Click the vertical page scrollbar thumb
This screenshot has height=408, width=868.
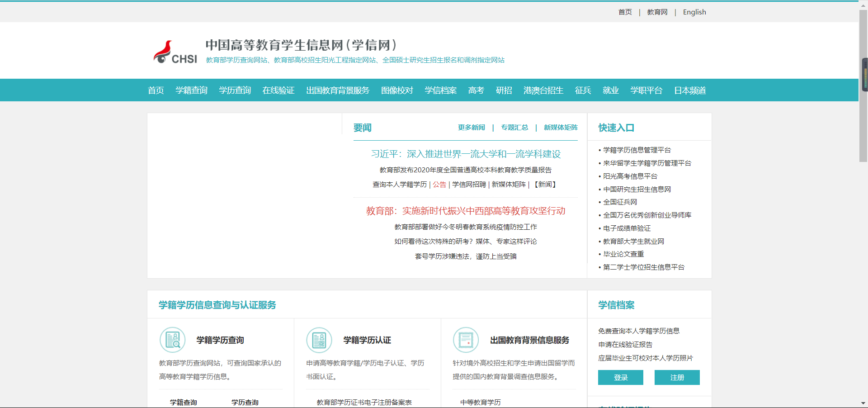point(863,86)
